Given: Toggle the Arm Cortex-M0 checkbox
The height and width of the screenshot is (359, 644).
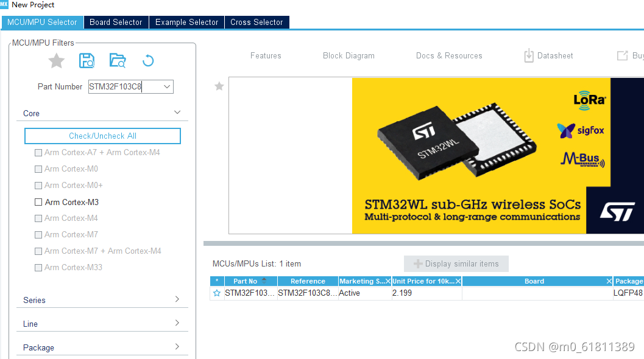Looking at the screenshot, I should (38, 169).
